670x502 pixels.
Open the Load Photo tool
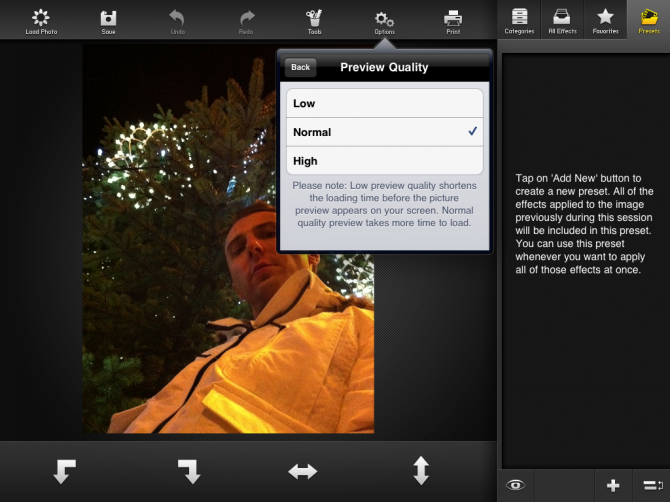coord(41,20)
